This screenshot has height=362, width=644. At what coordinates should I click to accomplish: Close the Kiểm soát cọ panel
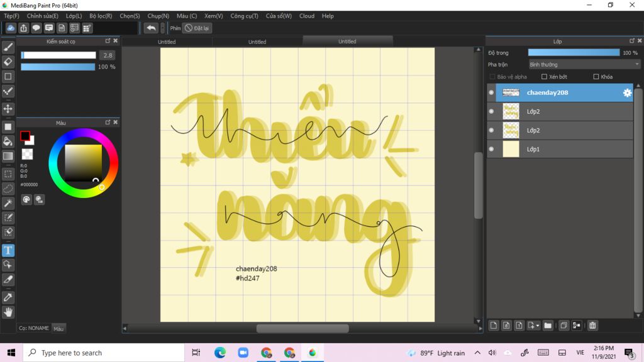tap(116, 41)
